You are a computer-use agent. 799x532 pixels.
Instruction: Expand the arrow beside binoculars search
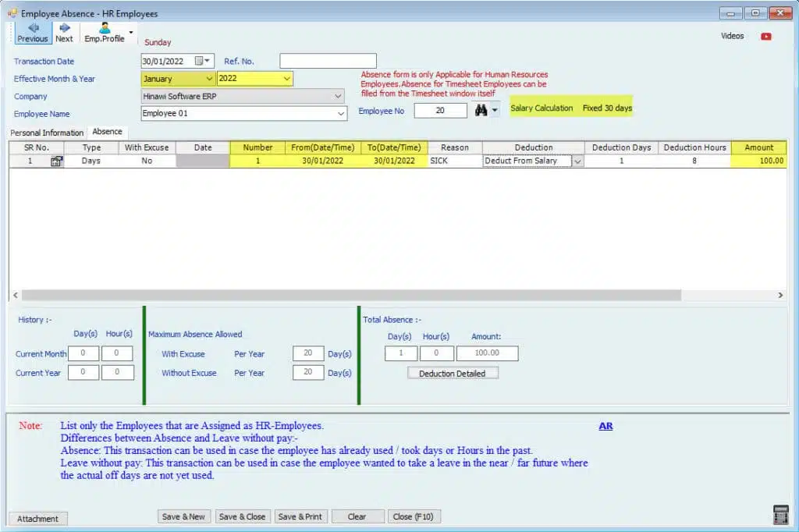click(x=494, y=110)
